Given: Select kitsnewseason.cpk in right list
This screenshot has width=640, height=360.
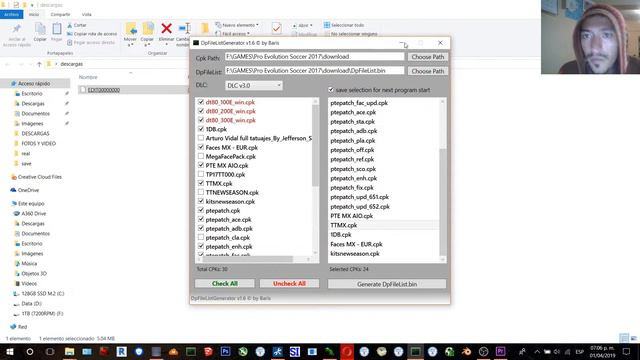Looking at the screenshot, I should coord(355,253).
